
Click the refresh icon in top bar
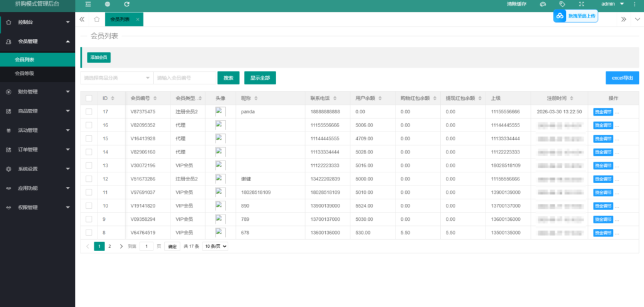coord(126,4)
